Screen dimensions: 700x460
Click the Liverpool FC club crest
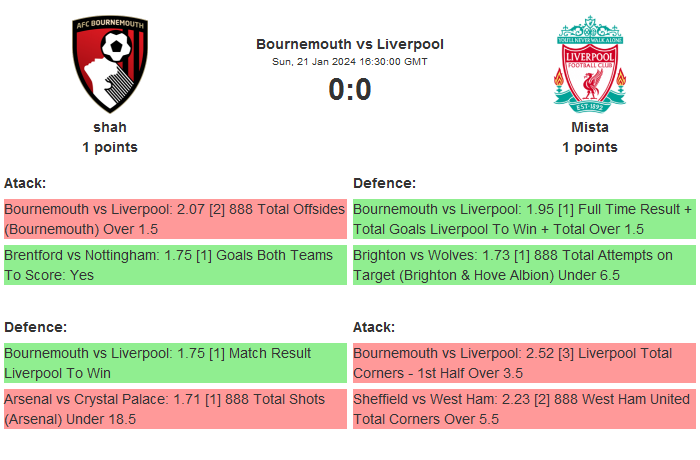[590, 62]
